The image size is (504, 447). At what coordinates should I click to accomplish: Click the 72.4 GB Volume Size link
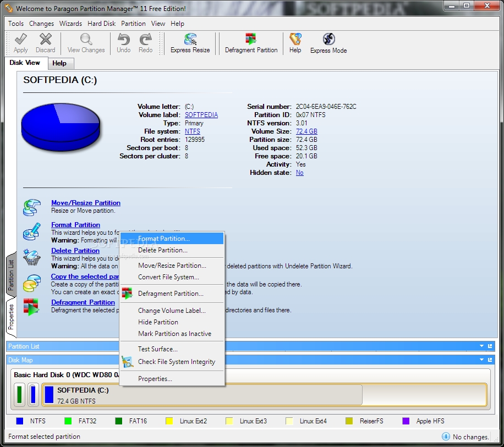306,131
